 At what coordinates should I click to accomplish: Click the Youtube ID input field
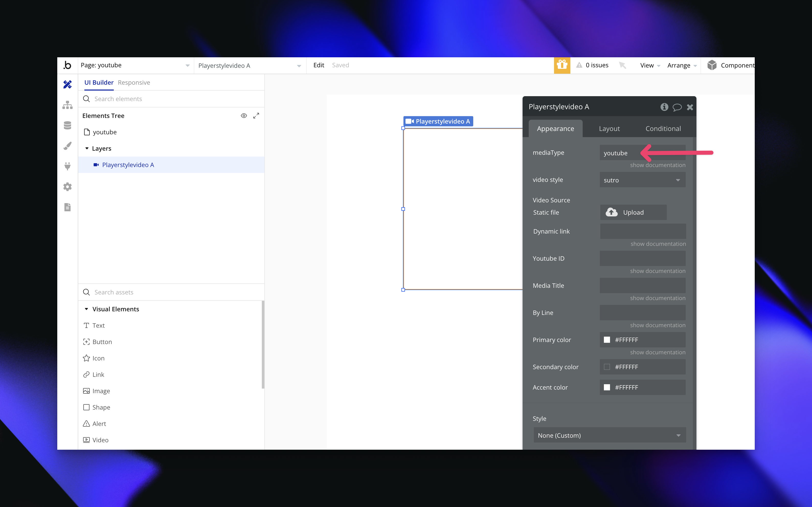pos(642,259)
